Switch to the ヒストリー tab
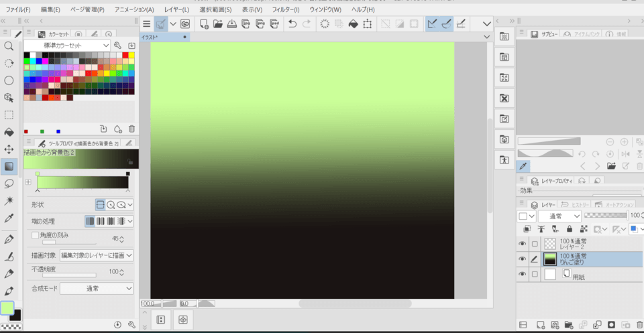Viewport: 644px width, 333px height. tap(576, 204)
